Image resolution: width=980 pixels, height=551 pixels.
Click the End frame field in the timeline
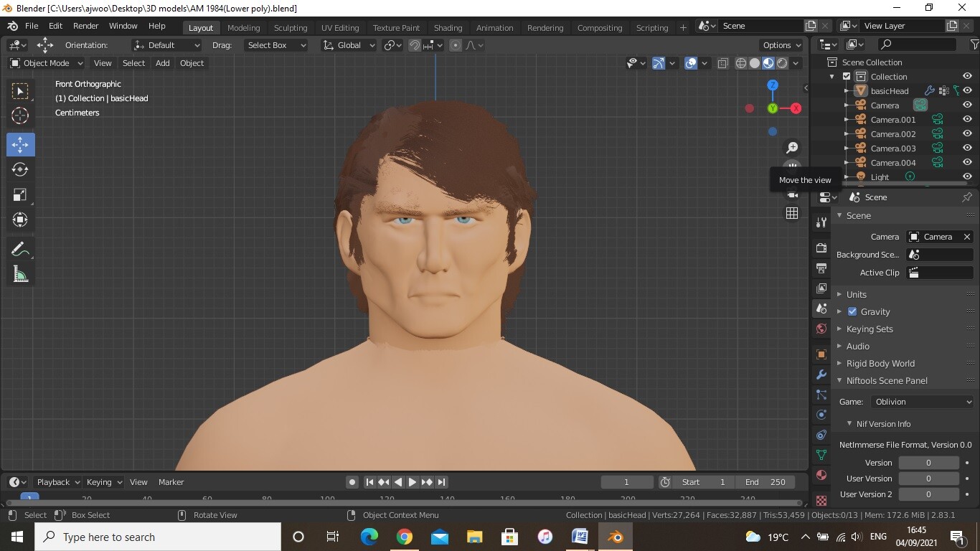765,482
